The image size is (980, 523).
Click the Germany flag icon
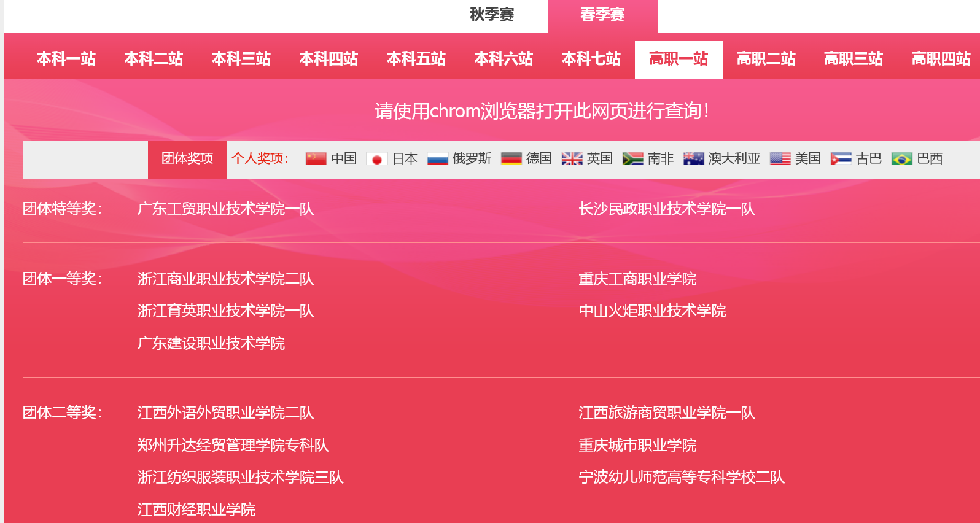(511, 159)
